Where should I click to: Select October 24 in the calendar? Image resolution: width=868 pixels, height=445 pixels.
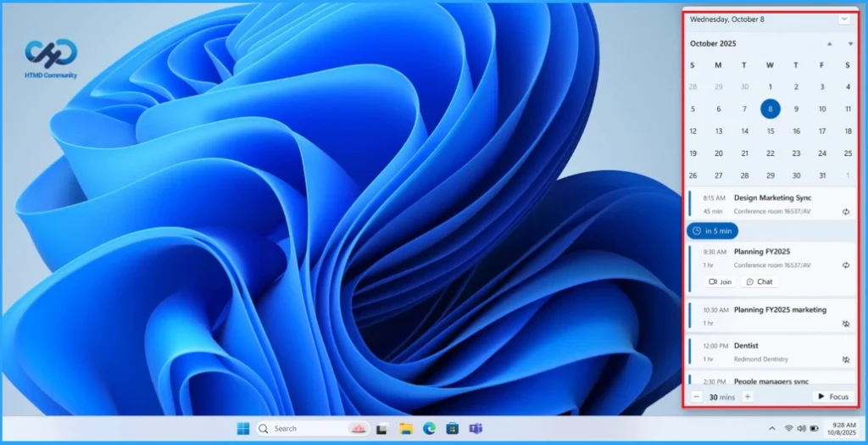click(822, 153)
